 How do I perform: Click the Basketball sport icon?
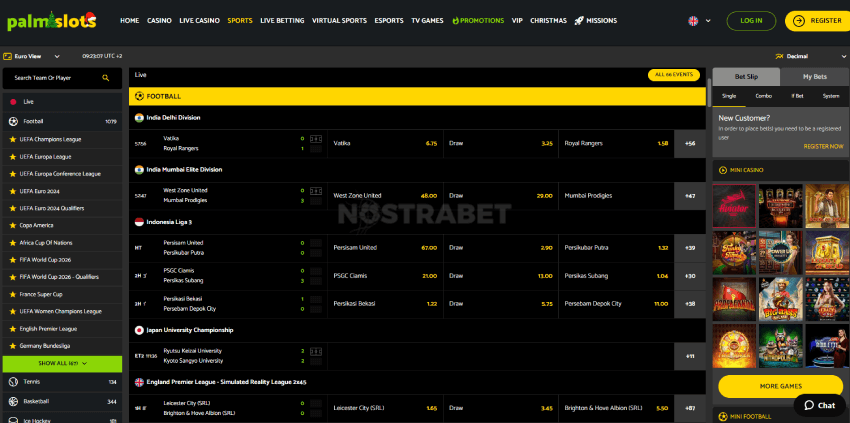pyautogui.click(x=13, y=402)
